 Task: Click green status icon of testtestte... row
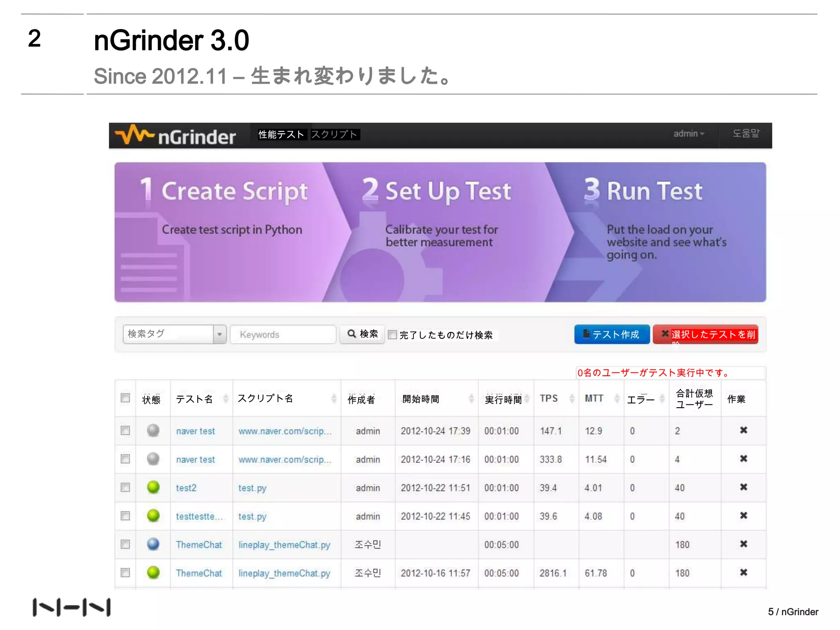point(153,516)
